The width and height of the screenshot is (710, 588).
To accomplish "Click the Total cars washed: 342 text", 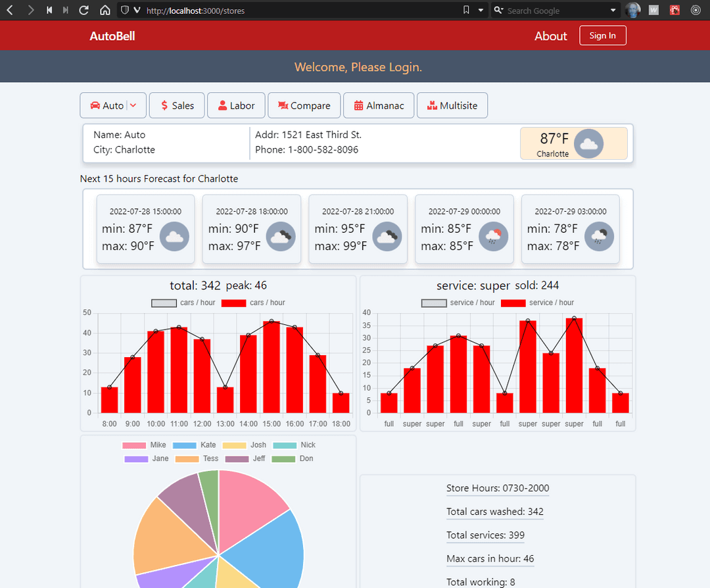I will tap(495, 512).
